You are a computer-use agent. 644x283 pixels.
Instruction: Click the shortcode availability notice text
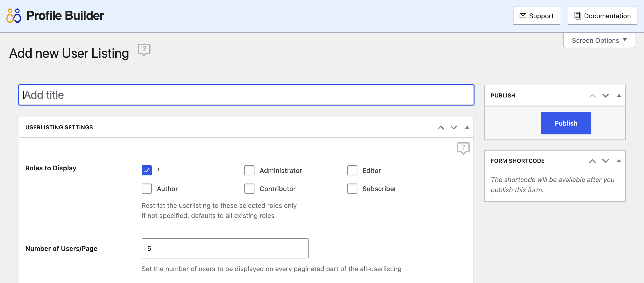(x=552, y=185)
